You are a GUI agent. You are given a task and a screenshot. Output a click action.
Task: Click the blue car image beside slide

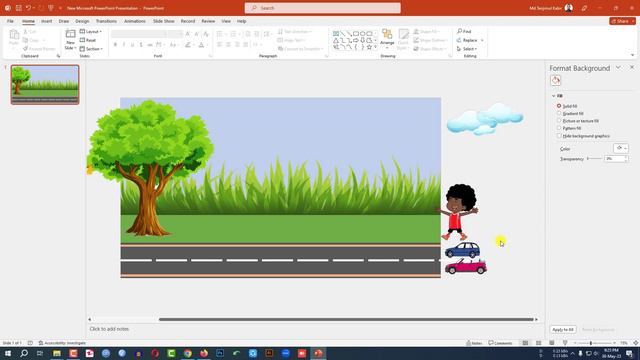pyautogui.click(x=462, y=250)
